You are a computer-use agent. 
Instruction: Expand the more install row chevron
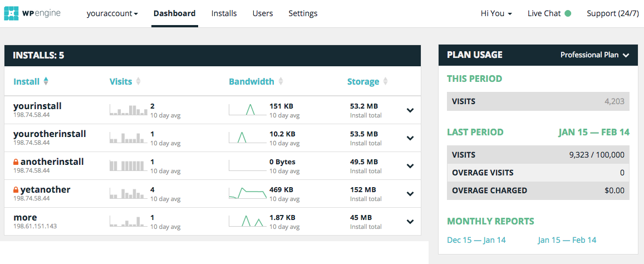click(x=410, y=222)
